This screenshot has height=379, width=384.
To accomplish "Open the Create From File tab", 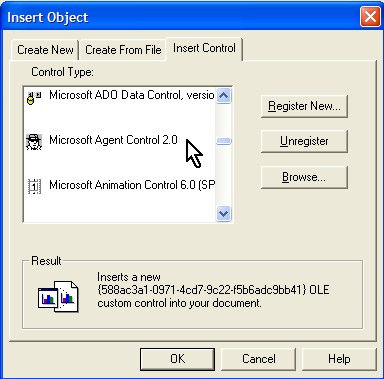I will coord(123,50).
